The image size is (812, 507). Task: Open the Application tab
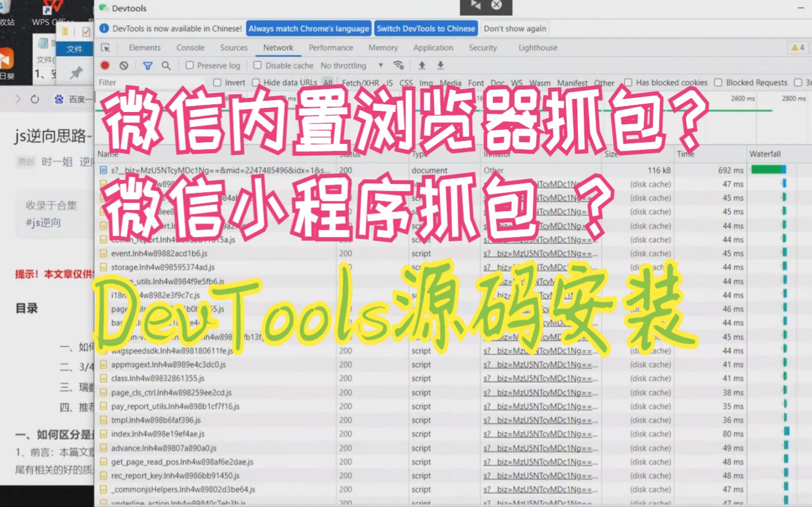pyautogui.click(x=433, y=48)
